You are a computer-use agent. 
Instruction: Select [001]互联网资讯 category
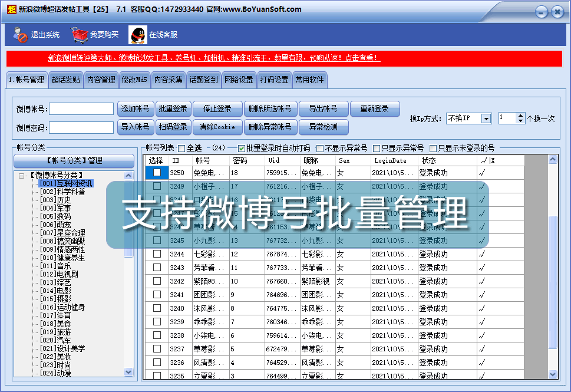[x=66, y=183]
